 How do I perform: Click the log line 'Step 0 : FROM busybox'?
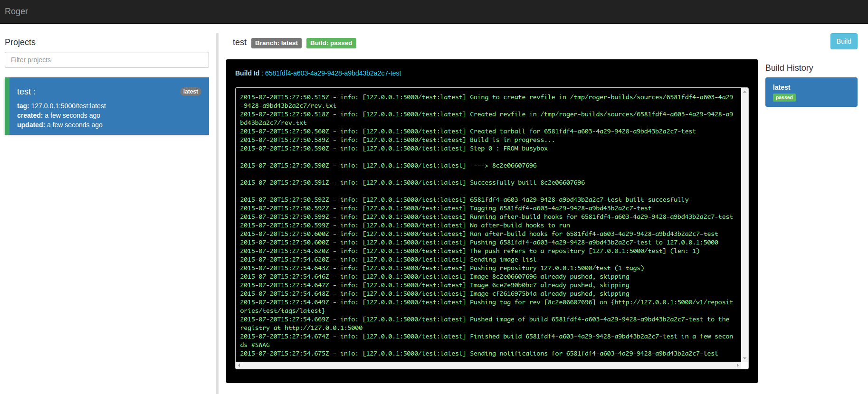pyautogui.click(x=394, y=149)
